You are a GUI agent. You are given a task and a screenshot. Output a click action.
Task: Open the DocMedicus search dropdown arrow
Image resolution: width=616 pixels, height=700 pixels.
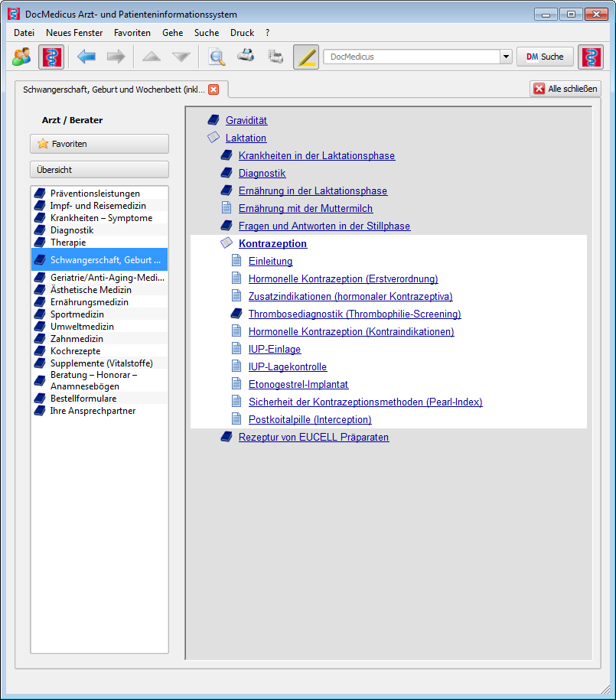point(506,57)
